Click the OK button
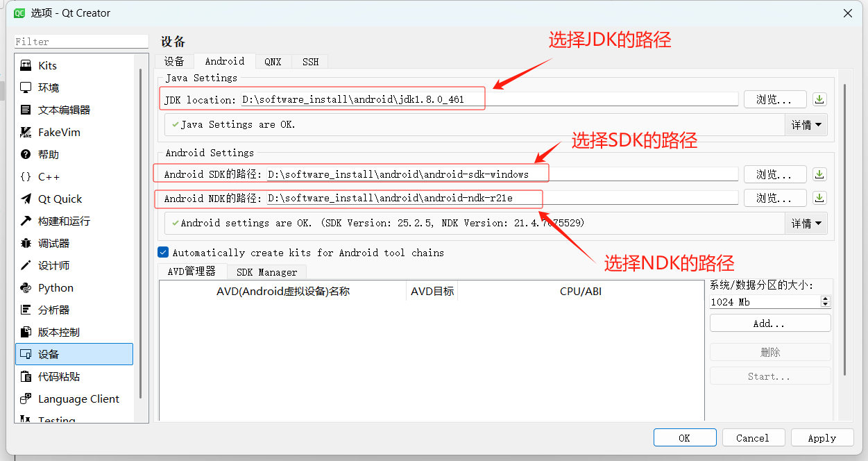The image size is (868, 461). 685,437
